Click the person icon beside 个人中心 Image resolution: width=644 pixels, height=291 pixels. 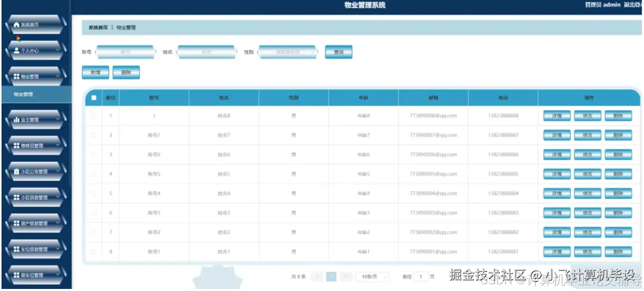(x=16, y=50)
